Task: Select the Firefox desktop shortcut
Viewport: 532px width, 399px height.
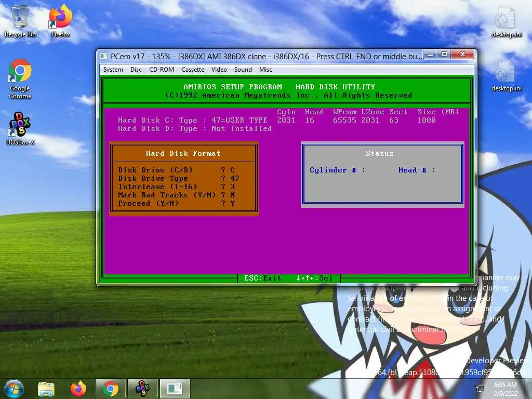Action: tap(60, 21)
